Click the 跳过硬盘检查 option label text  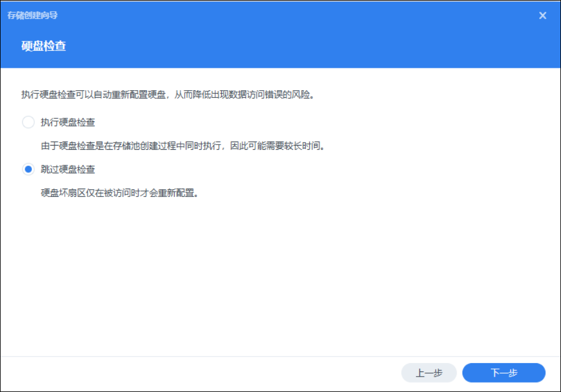[68, 169]
